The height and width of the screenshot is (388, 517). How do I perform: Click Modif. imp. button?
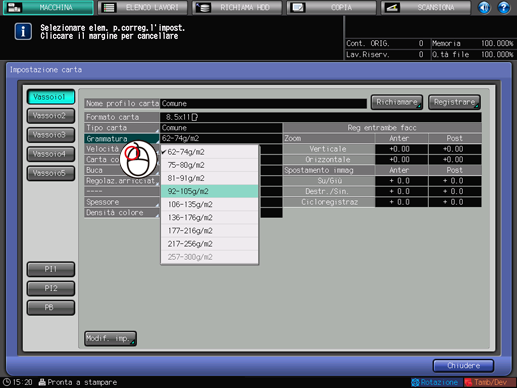[110, 338]
